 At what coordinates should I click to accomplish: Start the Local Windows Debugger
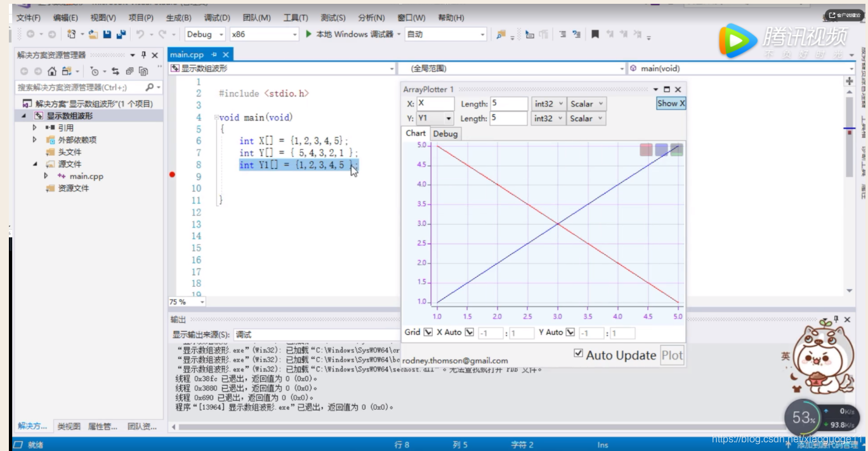[350, 34]
